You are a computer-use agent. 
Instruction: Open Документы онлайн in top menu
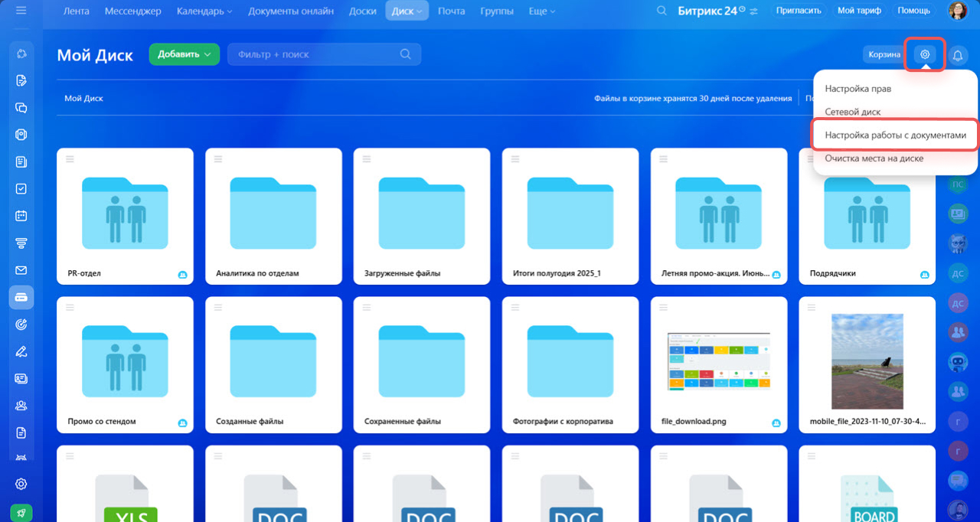click(x=291, y=11)
